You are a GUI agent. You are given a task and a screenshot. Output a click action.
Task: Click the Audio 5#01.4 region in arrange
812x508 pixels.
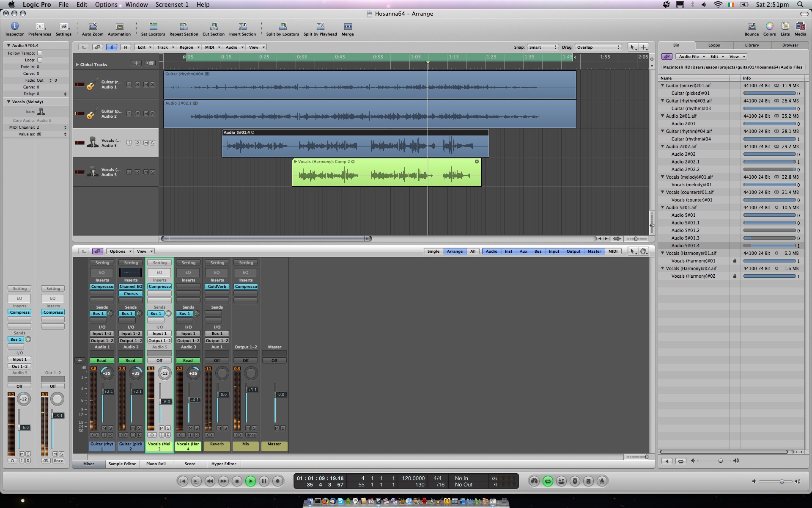point(355,144)
